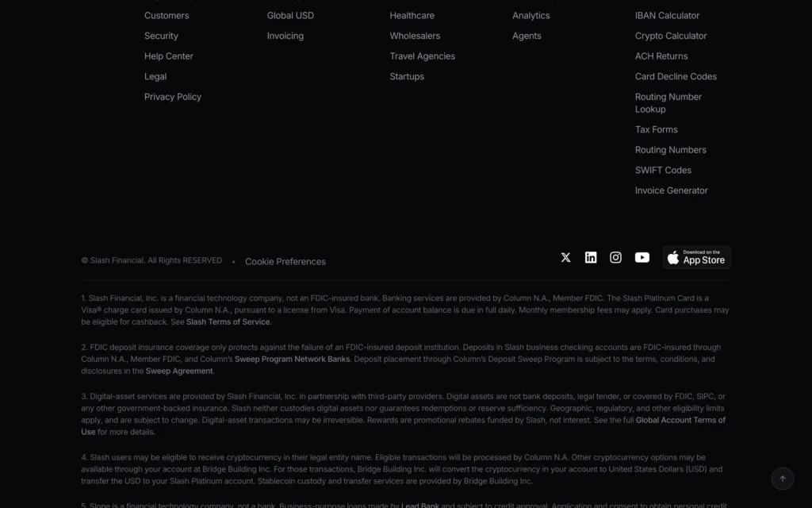View the Sweep Agreement link
The height and width of the screenshot is (508, 812).
179,371
